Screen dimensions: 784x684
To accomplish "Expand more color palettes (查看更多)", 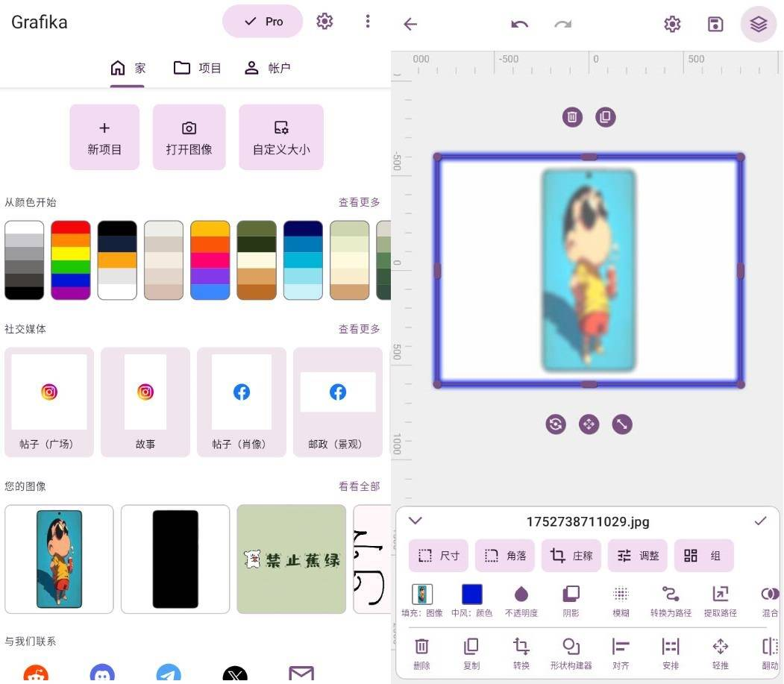I will click(x=359, y=202).
